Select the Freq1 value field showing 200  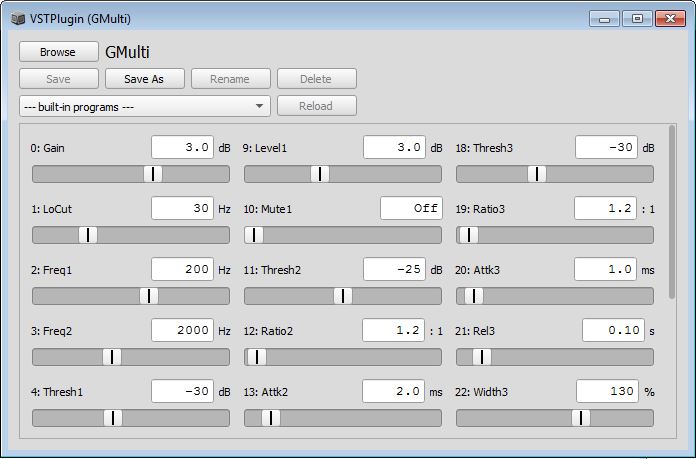click(182, 269)
